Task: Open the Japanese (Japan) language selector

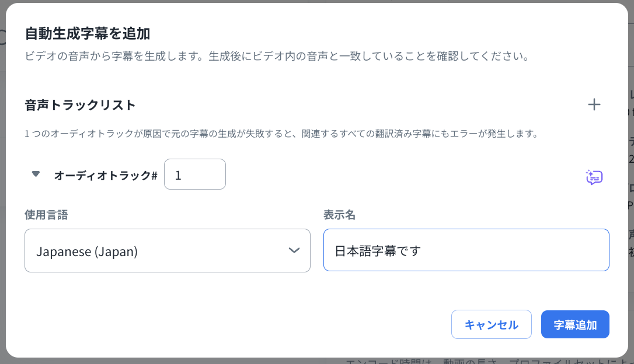Action: pyautogui.click(x=167, y=251)
